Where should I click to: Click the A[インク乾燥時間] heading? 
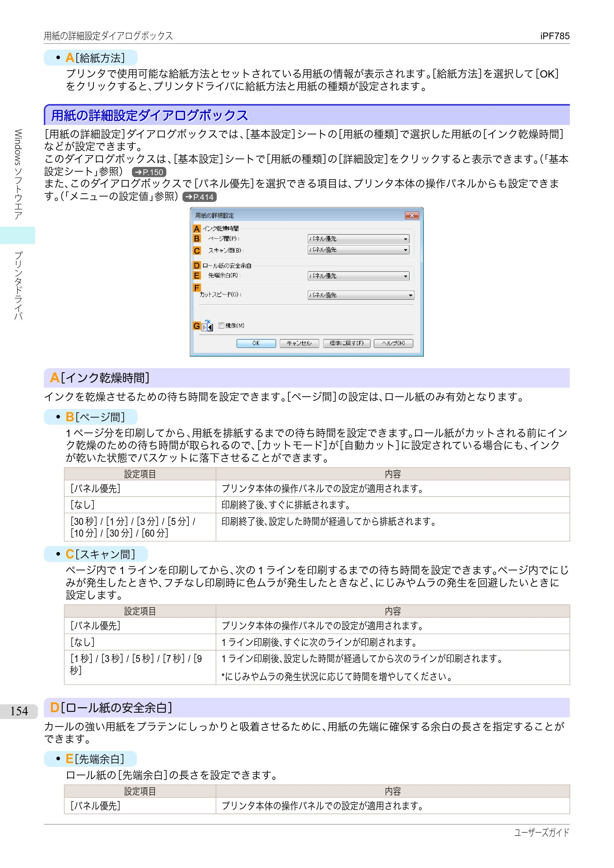tap(100, 378)
